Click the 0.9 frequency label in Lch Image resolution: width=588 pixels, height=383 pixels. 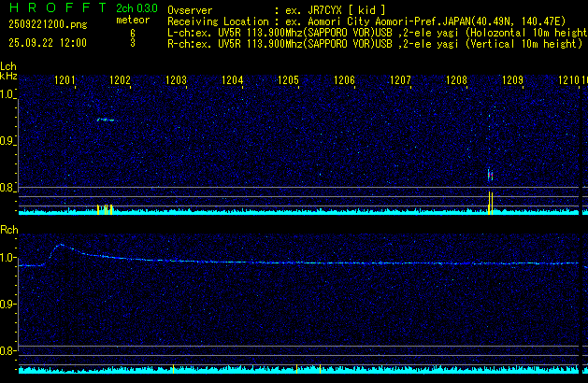8,142
